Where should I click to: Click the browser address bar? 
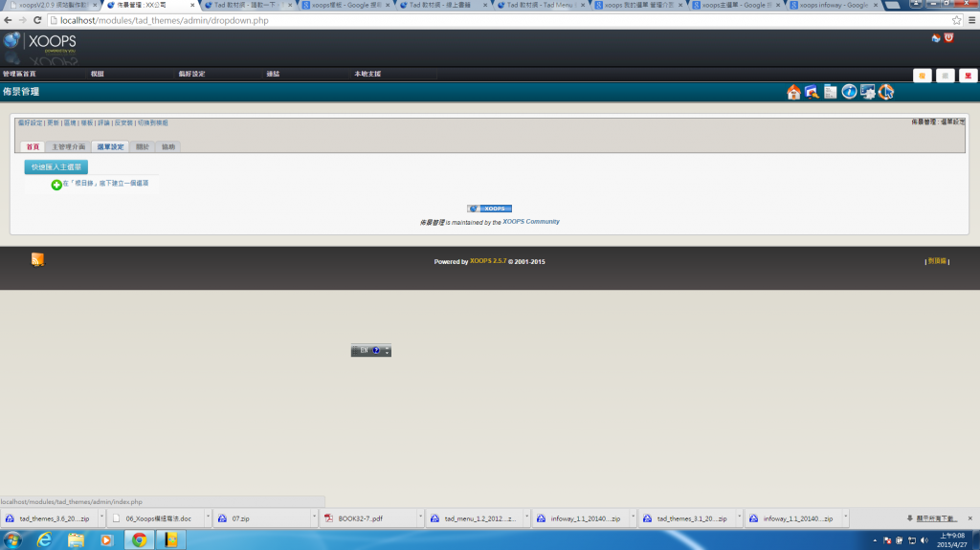pos(479,20)
